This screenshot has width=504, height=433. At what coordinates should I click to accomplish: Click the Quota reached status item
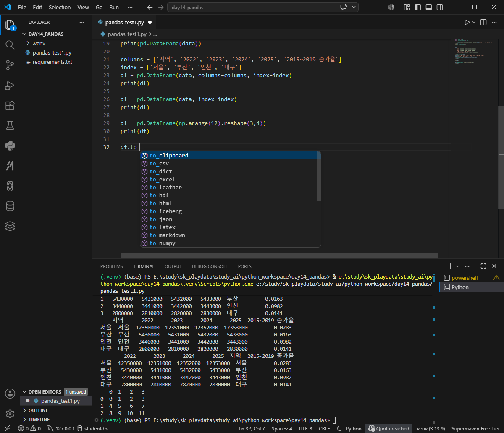pyautogui.click(x=389, y=428)
